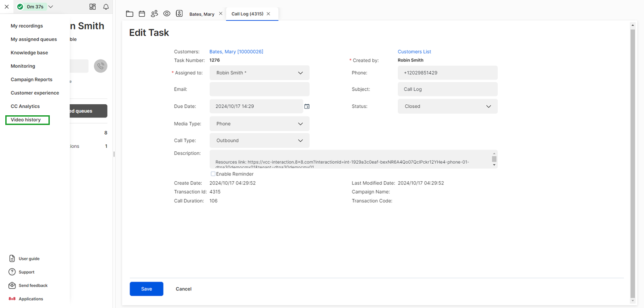Screen dimensions: 644x308
Task: Click the phone dial icon
Action: coord(100,66)
